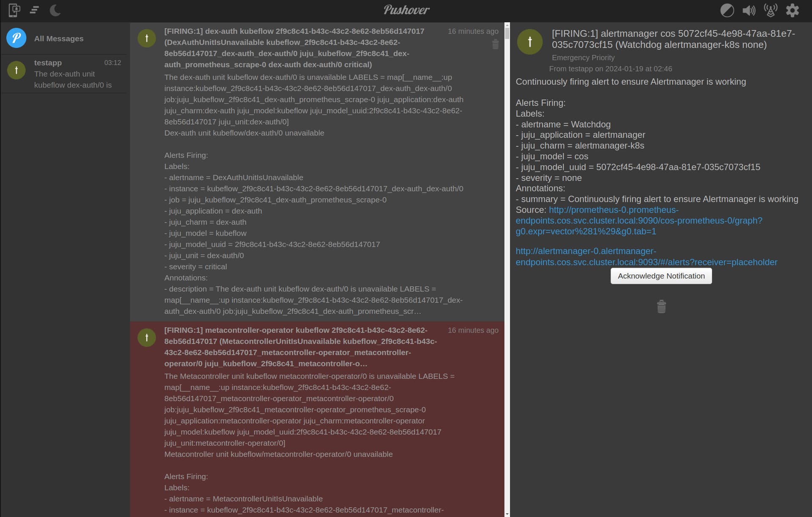Click the message sort/list icon

[x=34, y=10]
